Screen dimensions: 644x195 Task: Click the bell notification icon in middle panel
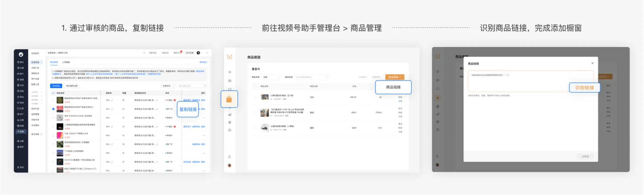pos(230,156)
